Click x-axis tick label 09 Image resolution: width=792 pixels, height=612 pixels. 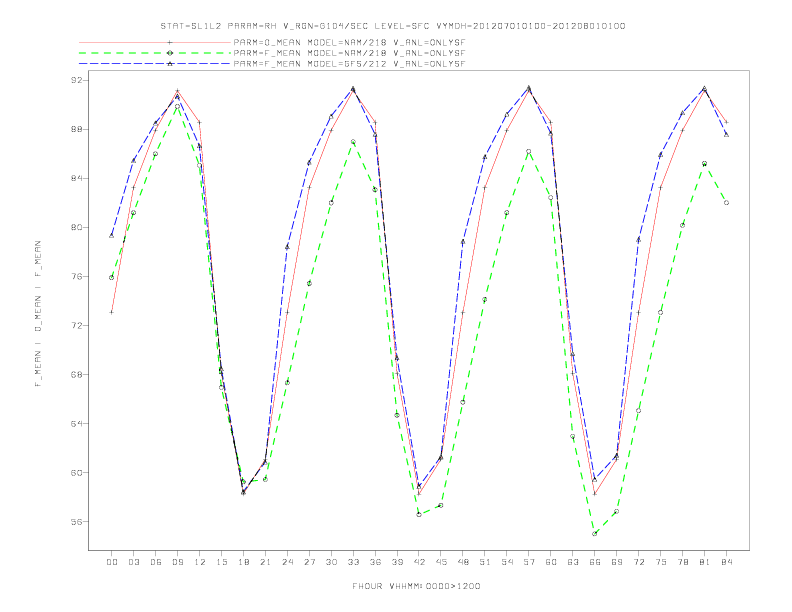(177, 562)
